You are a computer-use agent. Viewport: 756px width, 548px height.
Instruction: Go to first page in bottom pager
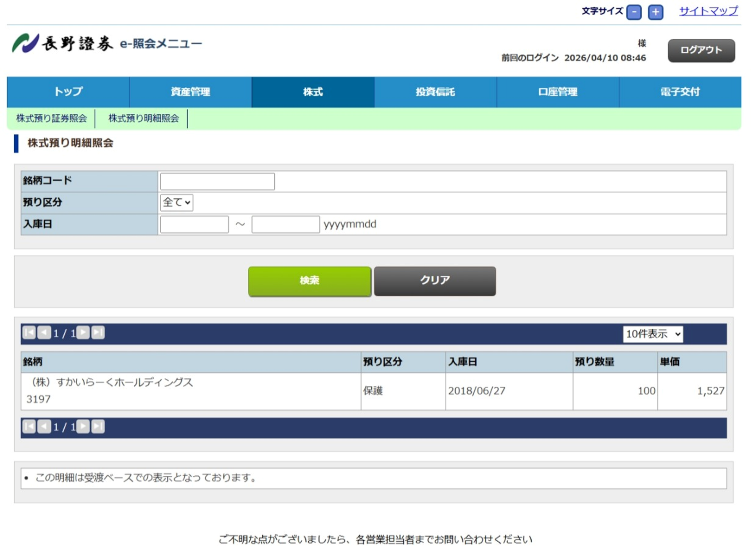(29, 427)
